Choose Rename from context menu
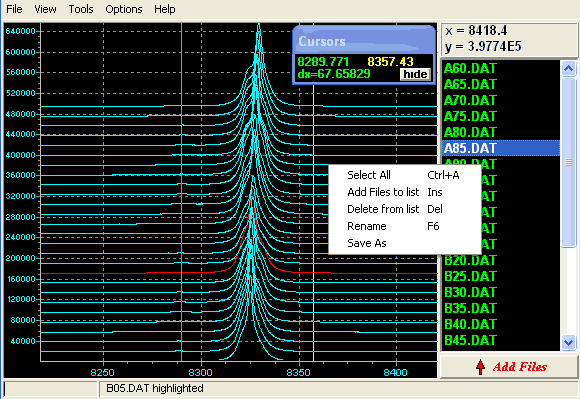 click(405, 226)
